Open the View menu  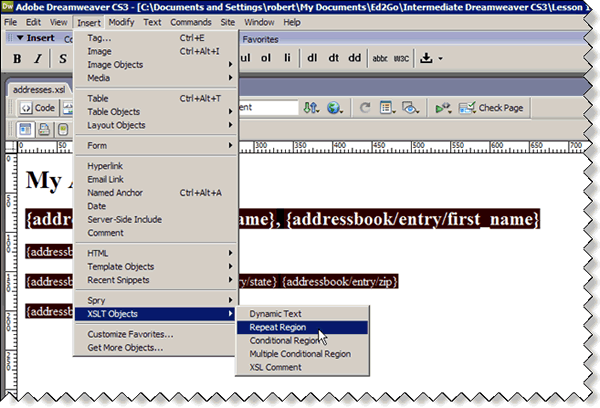click(59, 22)
